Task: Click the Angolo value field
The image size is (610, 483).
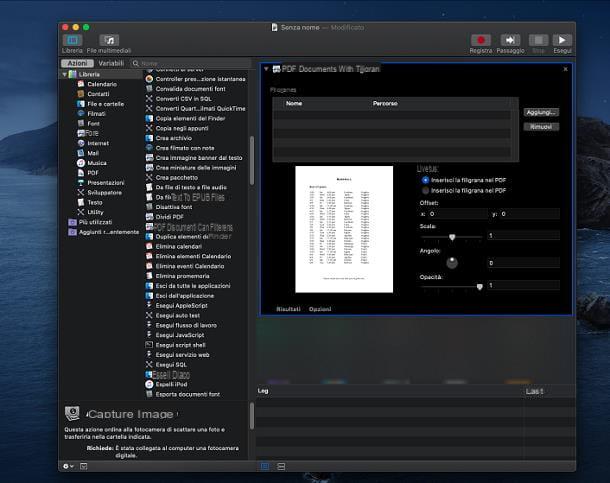Action: pos(524,263)
